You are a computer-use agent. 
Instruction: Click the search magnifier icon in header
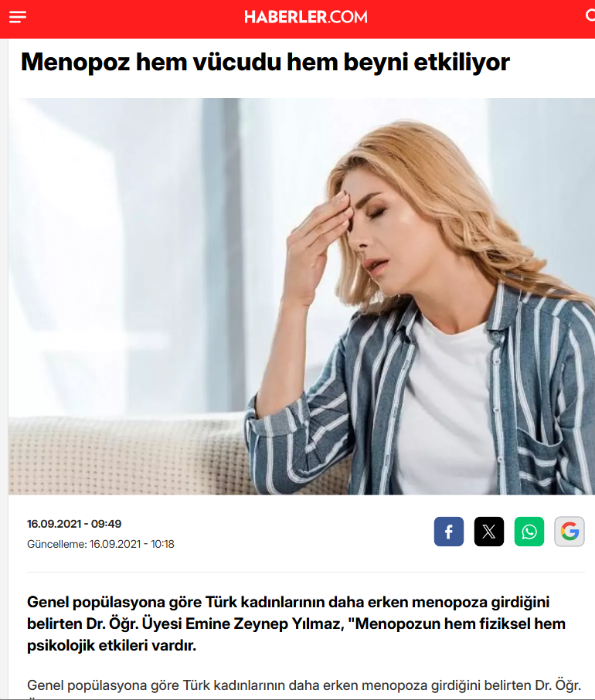click(x=590, y=16)
